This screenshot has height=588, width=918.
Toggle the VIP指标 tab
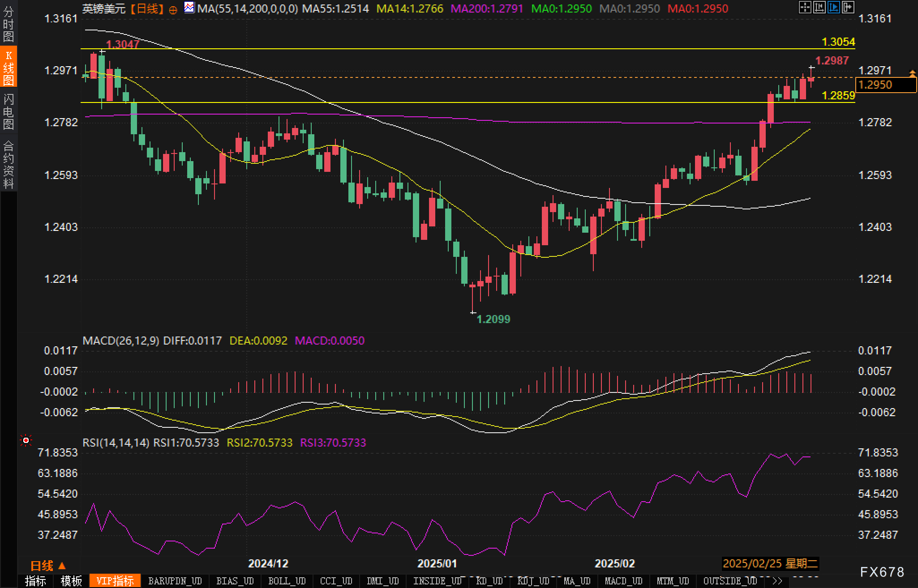click(x=115, y=581)
